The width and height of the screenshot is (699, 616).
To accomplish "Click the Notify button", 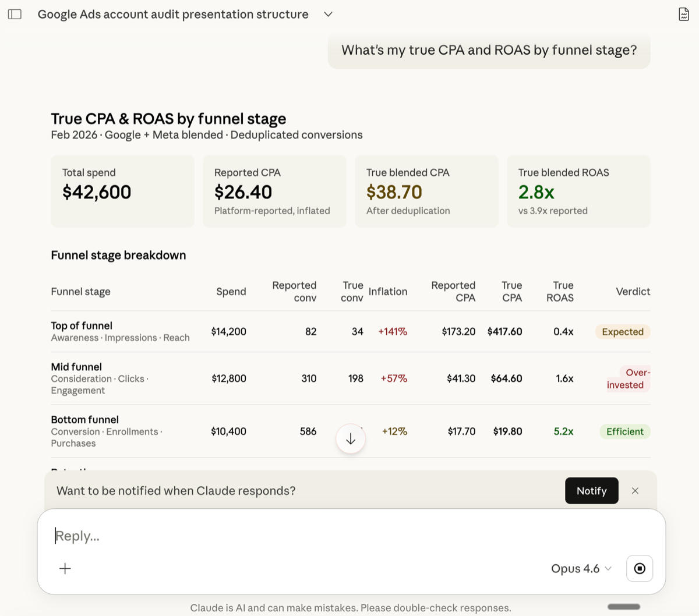I will pyautogui.click(x=591, y=491).
